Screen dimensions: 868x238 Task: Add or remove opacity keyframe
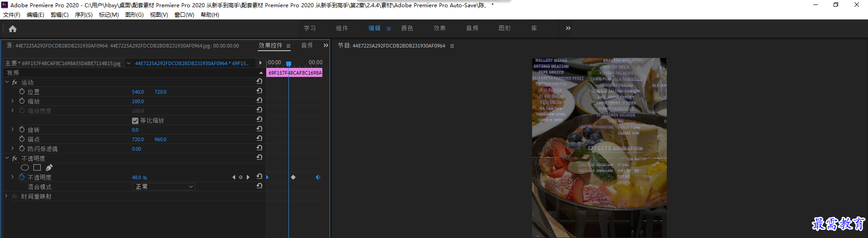241,177
